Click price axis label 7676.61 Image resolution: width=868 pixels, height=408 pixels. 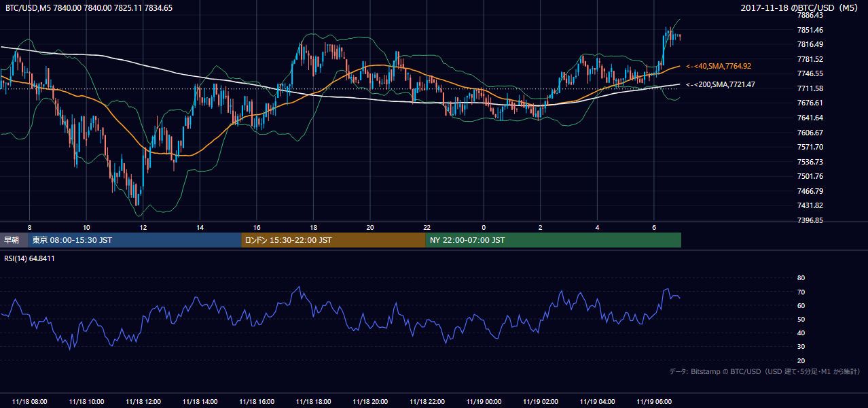point(810,103)
